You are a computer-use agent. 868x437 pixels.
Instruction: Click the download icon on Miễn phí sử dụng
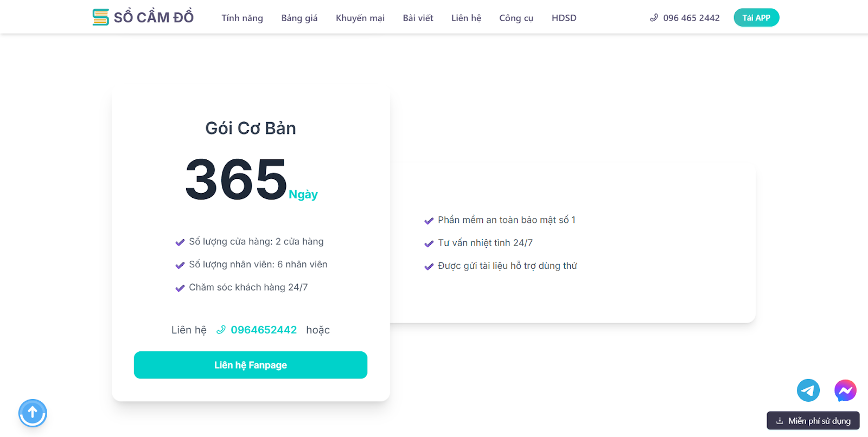780,421
